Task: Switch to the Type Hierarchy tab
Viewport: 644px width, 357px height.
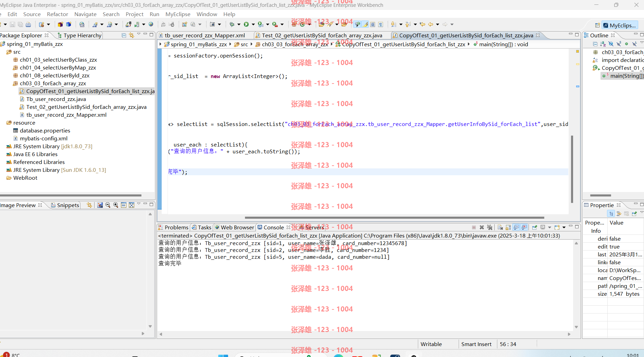Action: point(79,35)
